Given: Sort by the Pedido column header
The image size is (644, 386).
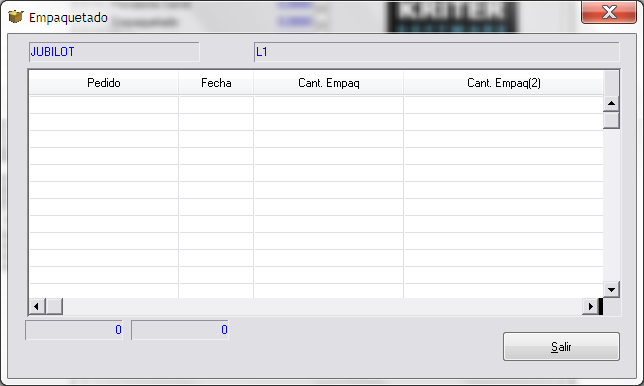Looking at the screenshot, I should point(104,83).
